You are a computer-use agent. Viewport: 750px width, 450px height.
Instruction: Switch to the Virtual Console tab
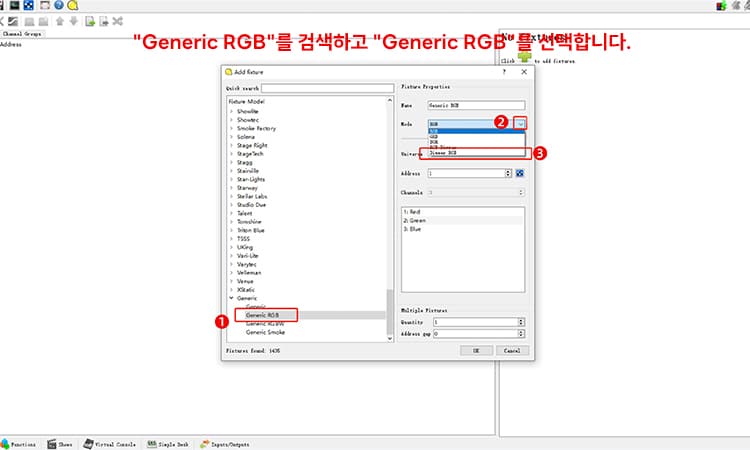tap(110, 444)
